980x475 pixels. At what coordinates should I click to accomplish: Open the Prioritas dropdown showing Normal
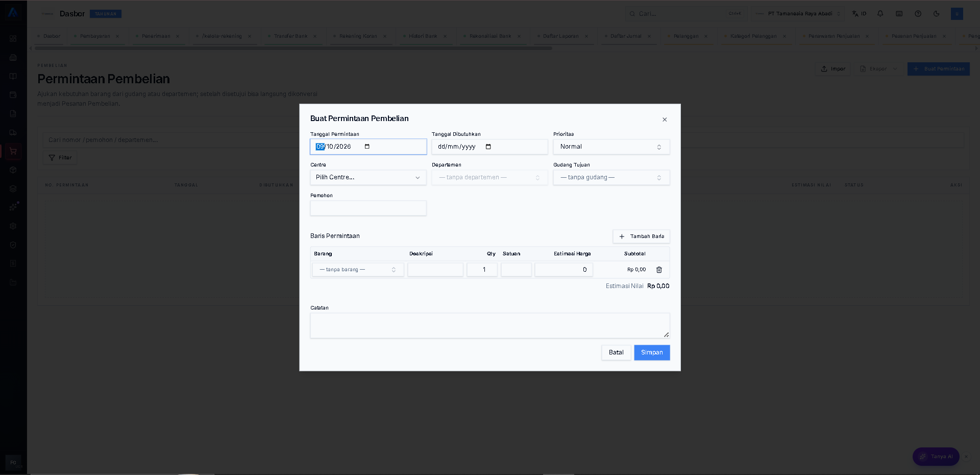tap(611, 147)
